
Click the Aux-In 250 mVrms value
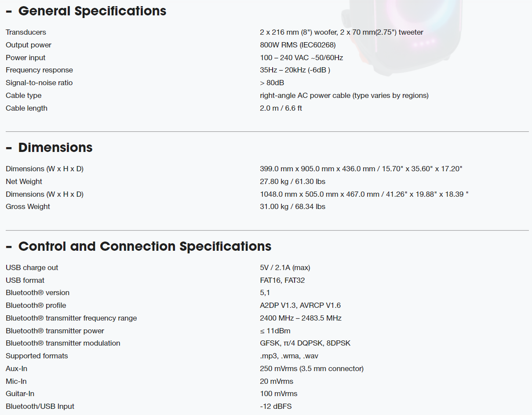tap(312, 368)
